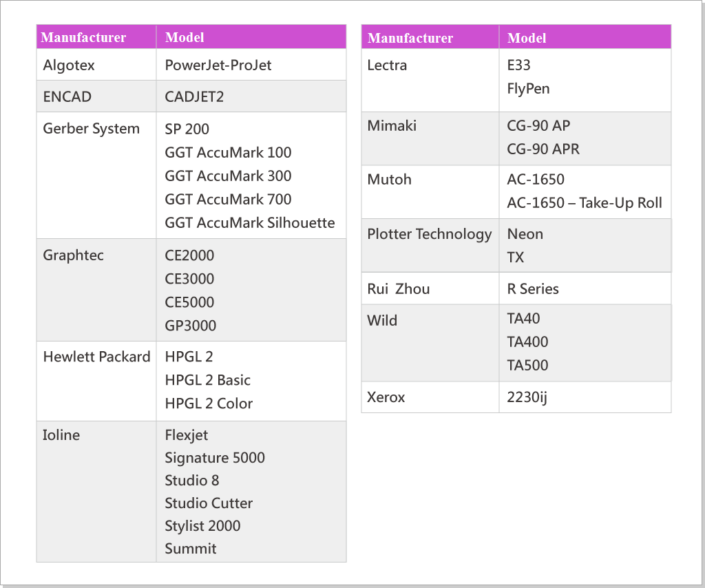Click the HPGL 2 Color model
This screenshot has height=588, width=705.
[209, 403]
